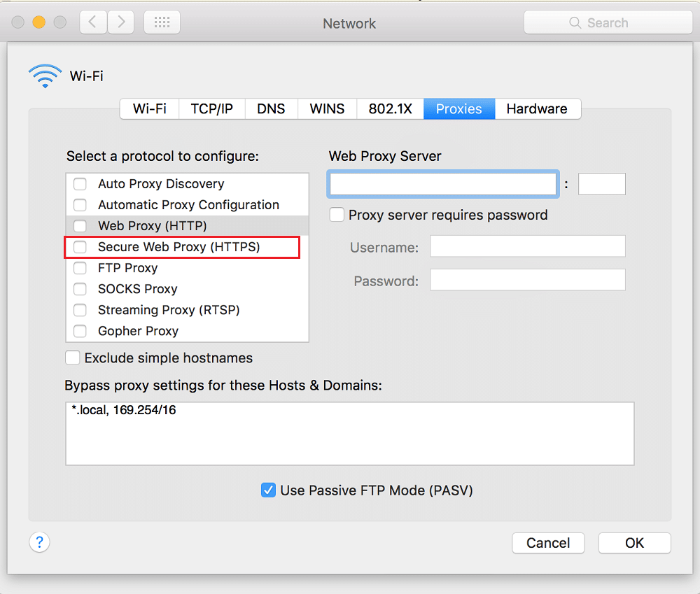Select the 'Auto Proxy Discovery' label
Image resolution: width=700 pixels, height=594 pixels.
tap(161, 184)
